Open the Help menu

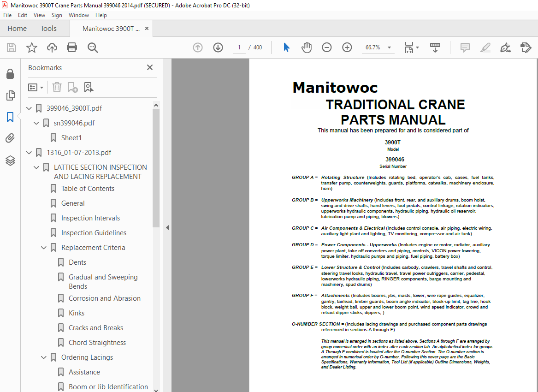(101, 15)
